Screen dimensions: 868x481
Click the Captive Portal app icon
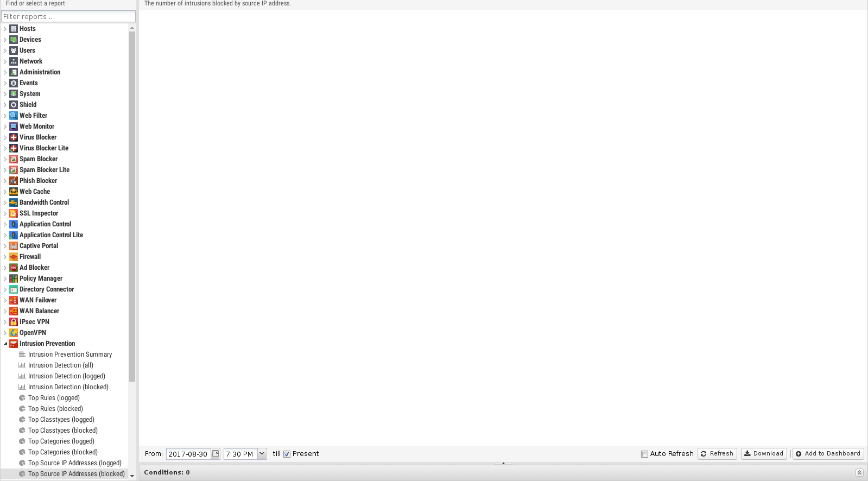(x=14, y=246)
